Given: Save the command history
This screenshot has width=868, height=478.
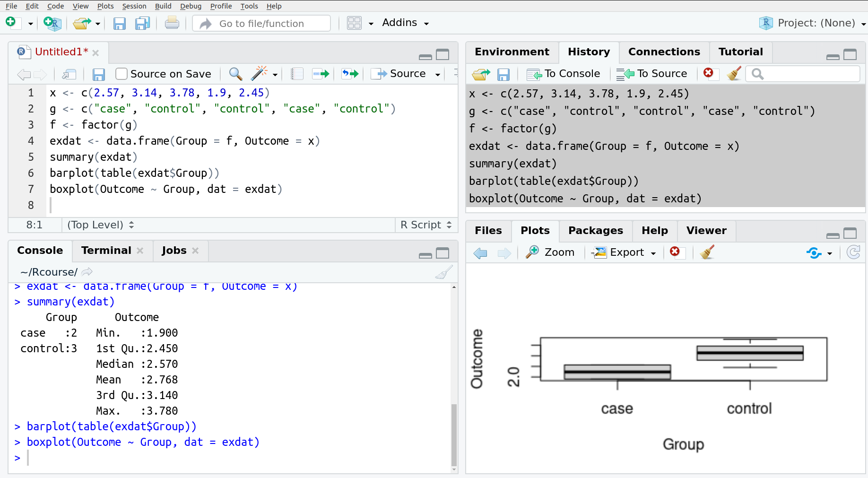Looking at the screenshot, I should tap(503, 74).
